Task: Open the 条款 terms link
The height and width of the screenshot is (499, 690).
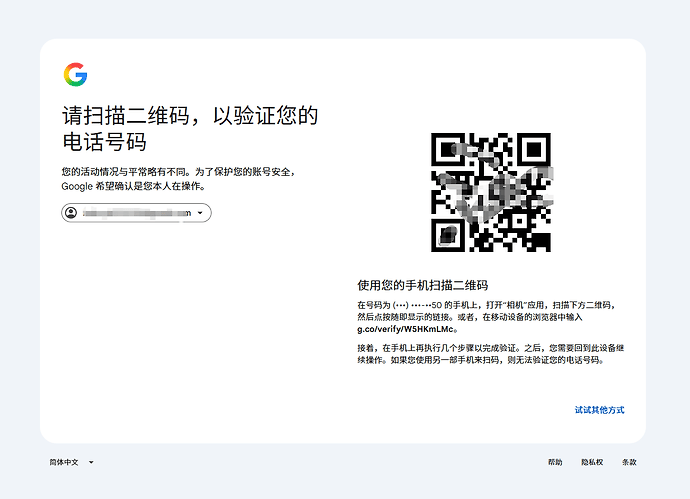Action: click(x=629, y=462)
